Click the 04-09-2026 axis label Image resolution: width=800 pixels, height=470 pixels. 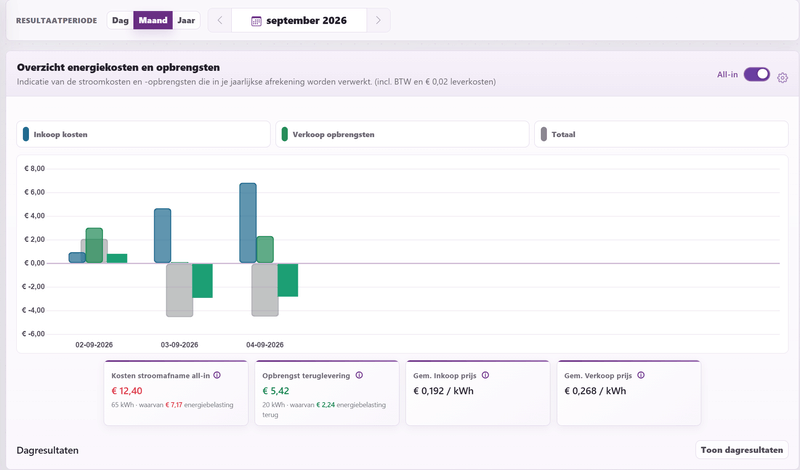[x=265, y=345]
